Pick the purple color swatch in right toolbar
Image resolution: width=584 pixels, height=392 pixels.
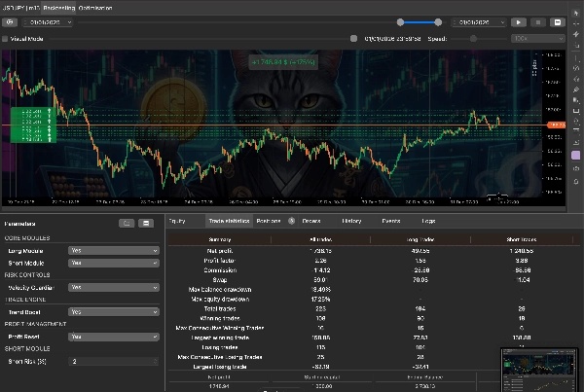(x=576, y=156)
